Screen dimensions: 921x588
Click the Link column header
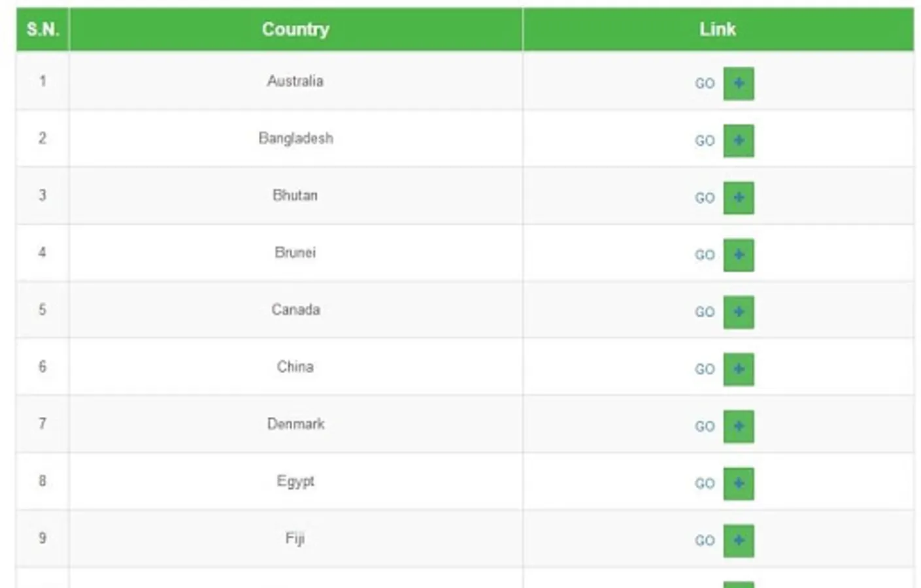point(717,29)
